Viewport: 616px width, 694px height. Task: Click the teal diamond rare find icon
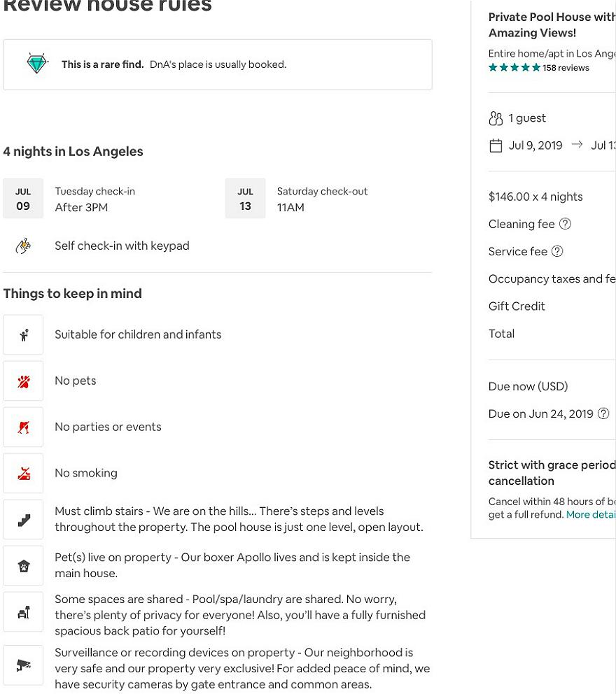click(37, 64)
